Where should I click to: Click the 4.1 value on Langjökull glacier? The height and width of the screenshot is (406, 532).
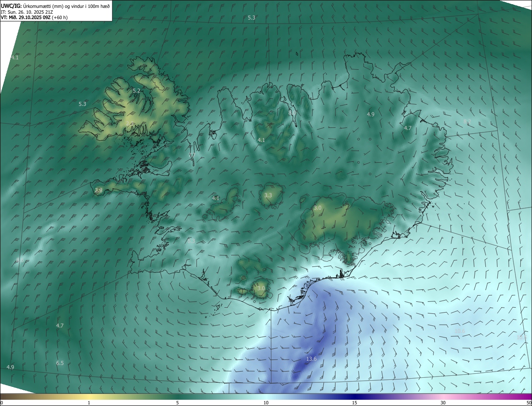[x=216, y=198]
